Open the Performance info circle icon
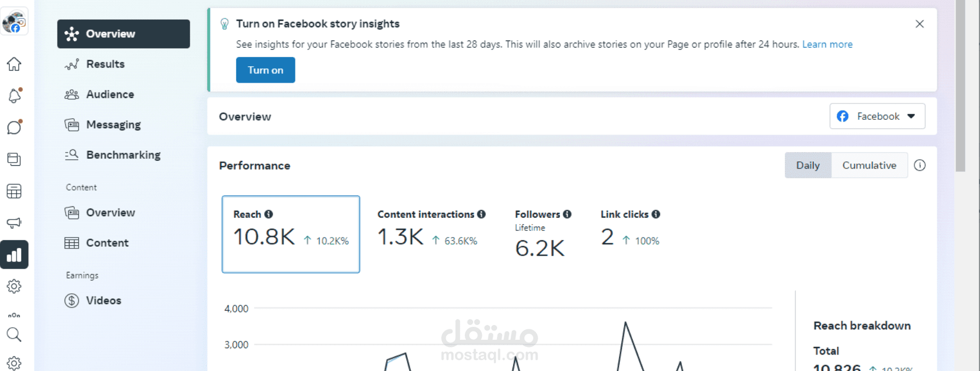 coord(920,165)
